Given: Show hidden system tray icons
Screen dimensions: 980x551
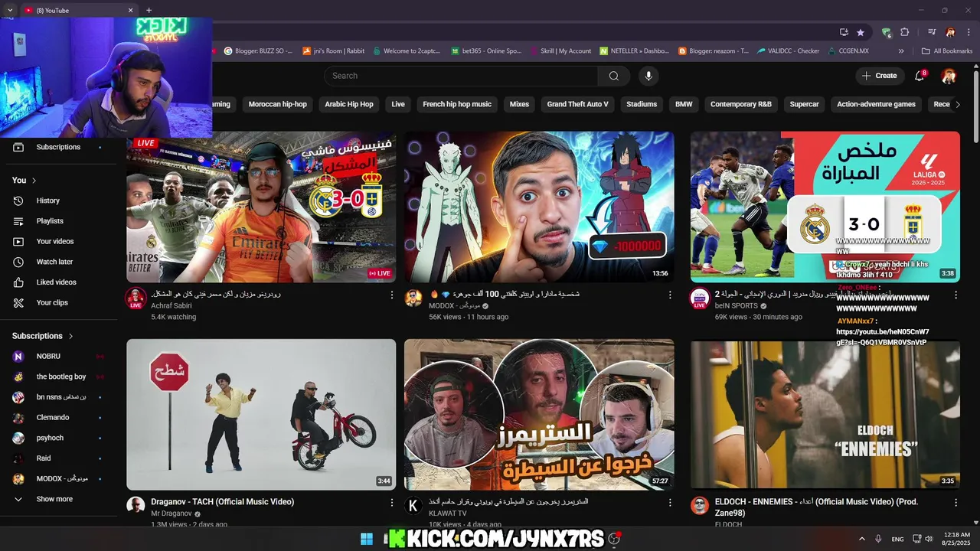Looking at the screenshot, I should tap(861, 539).
